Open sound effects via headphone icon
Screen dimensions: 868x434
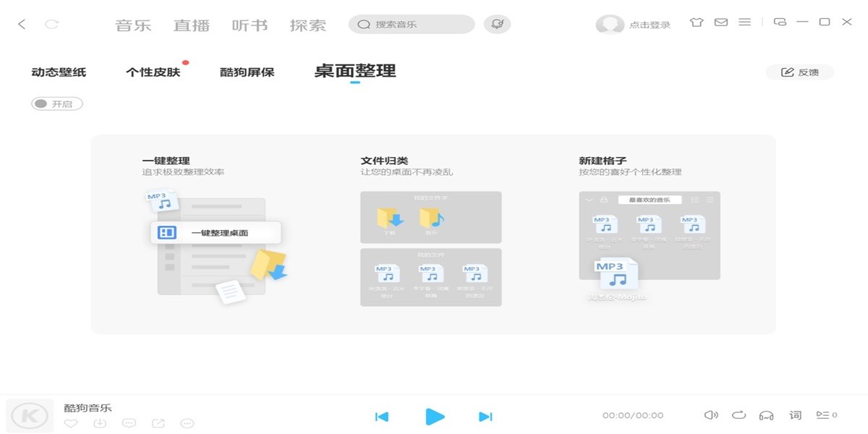pos(766,415)
